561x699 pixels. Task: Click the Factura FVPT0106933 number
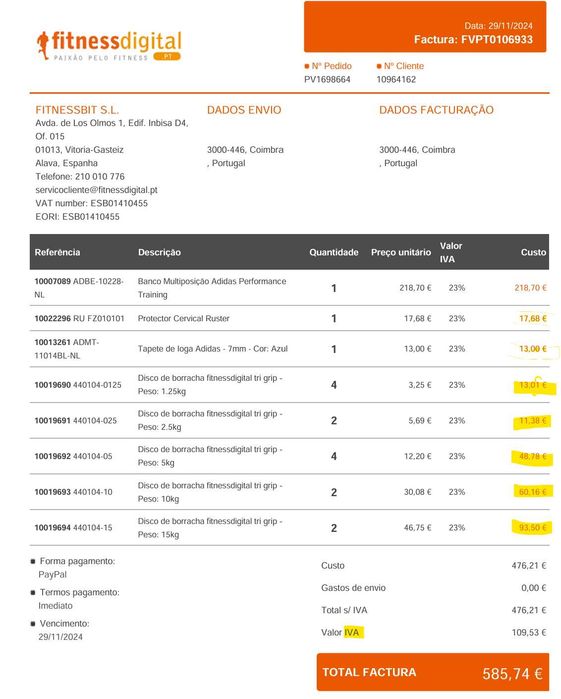(x=473, y=40)
